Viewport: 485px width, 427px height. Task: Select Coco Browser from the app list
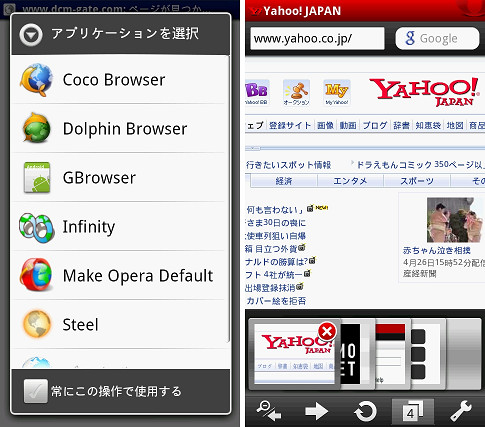tap(120, 80)
